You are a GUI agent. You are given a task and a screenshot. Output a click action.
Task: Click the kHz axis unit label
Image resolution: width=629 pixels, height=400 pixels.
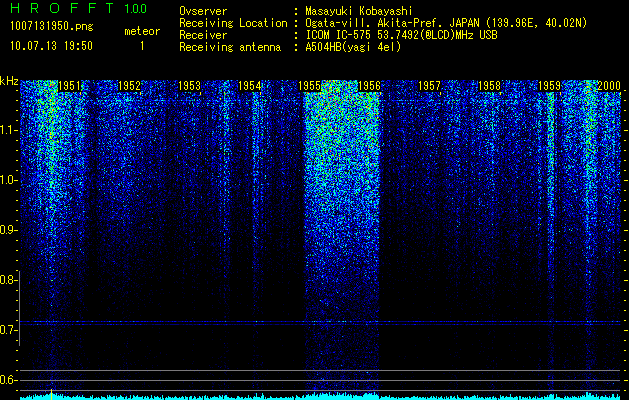(x=9, y=81)
